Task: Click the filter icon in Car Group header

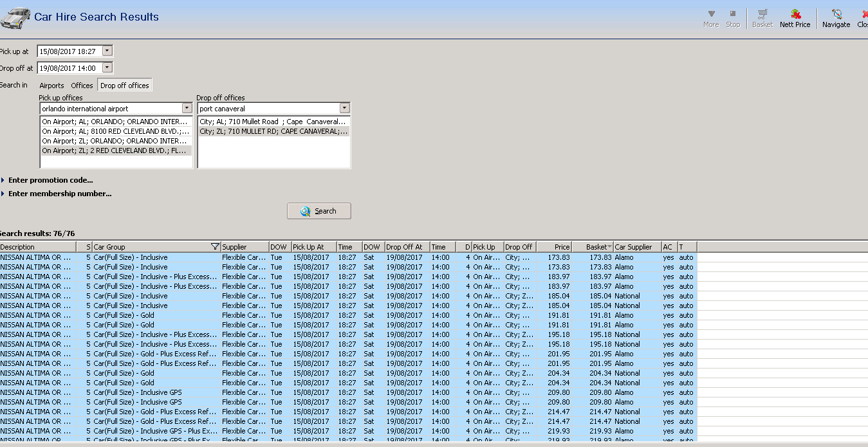Action: tap(215, 247)
